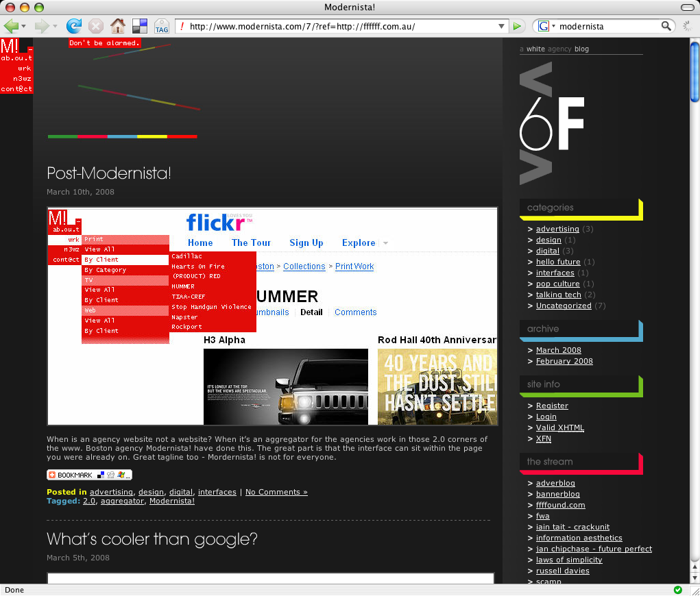
Task: Open the hello future category
Action: tap(558, 262)
